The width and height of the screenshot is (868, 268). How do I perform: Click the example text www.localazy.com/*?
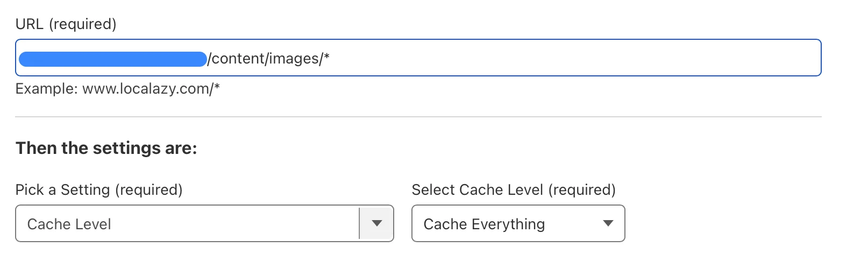151,89
